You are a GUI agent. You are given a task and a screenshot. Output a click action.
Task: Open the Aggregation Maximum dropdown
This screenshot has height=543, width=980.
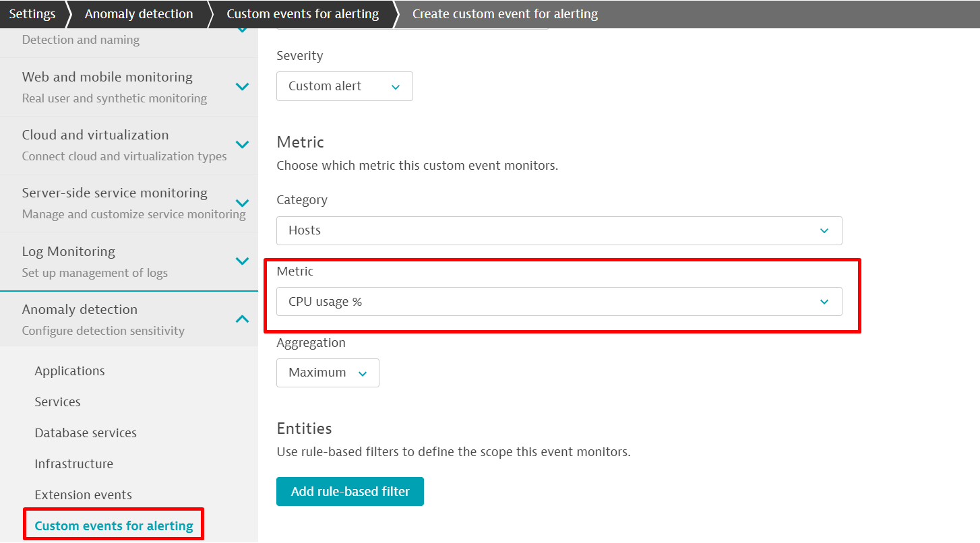pyautogui.click(x=328, y=373)
